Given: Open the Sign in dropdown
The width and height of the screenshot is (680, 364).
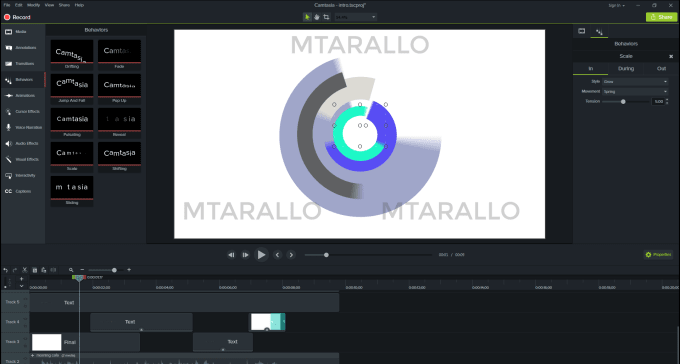Looking at the screenshot, I should coord(616,6).
